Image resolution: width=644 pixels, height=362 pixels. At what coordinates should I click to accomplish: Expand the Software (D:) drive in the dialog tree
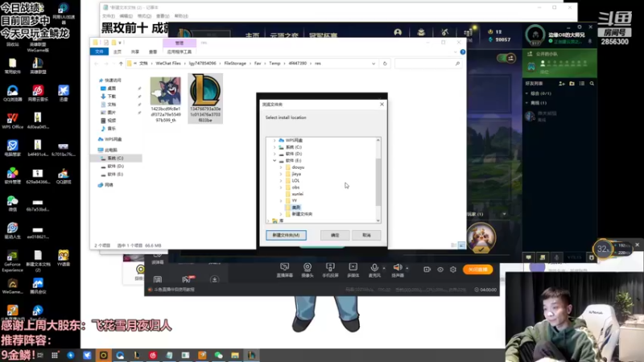[x=275, y=154]
